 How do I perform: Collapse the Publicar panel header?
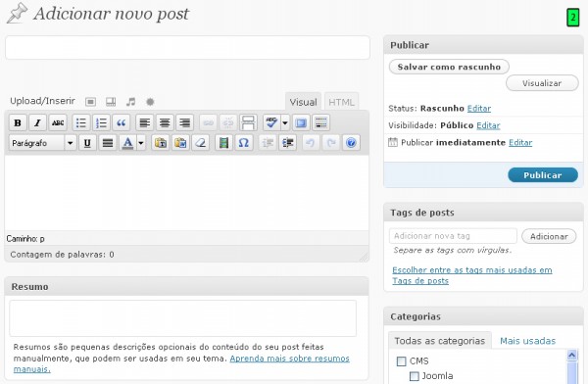tap(483, 45)
